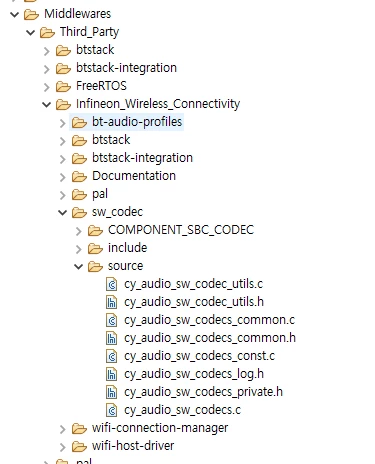Viewport: 375px width, 464px height.
Task: Click Infineon_Wireless_Connectivity folder icon
Action: point(63,104)
